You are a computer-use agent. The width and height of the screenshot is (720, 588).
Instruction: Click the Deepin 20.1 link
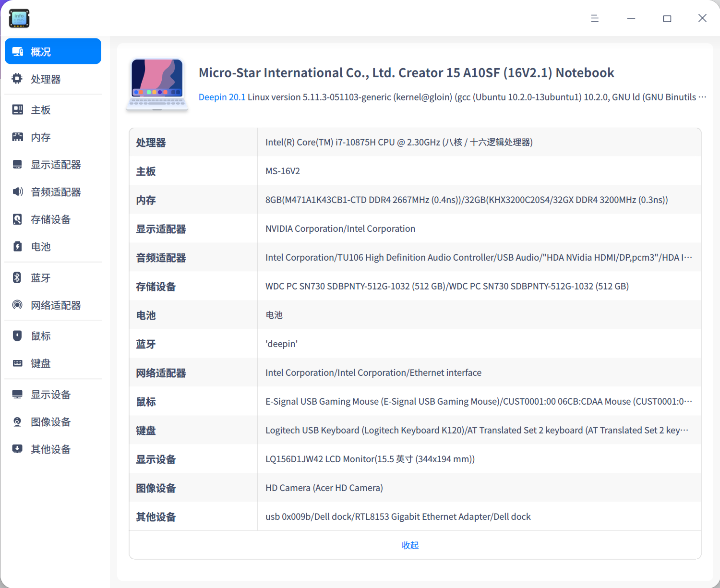[222, 97]
